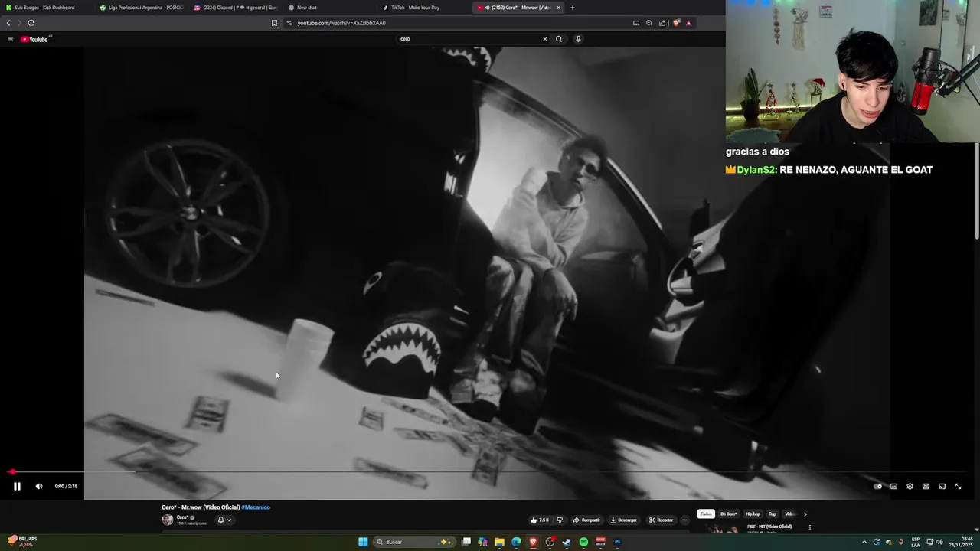Viewport: 980px width, 551px height.
Task: Switch to TikTok - Make Your Day tab
Action: pos(423,8)
